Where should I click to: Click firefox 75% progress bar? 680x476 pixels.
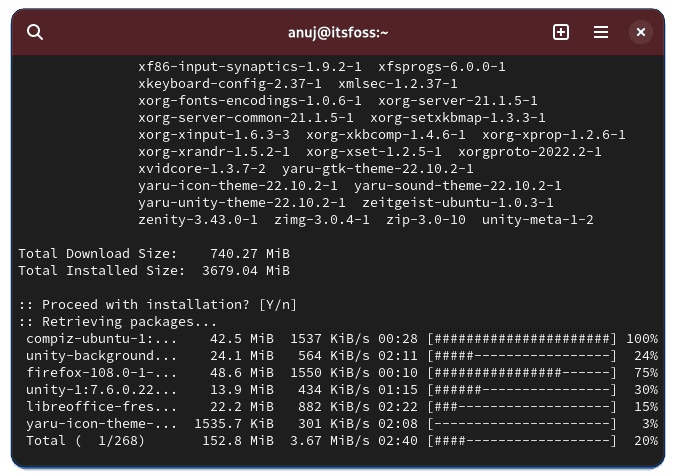pyautogui.click(x=522, y=372)
